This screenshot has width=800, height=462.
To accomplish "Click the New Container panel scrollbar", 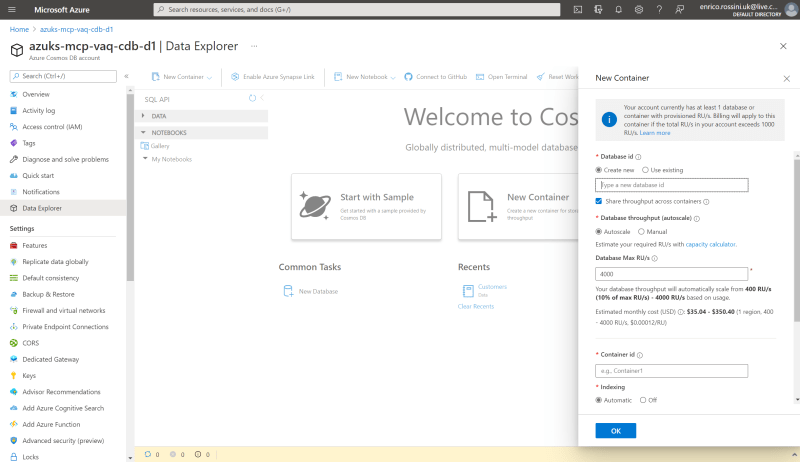I will coord(796,240).
